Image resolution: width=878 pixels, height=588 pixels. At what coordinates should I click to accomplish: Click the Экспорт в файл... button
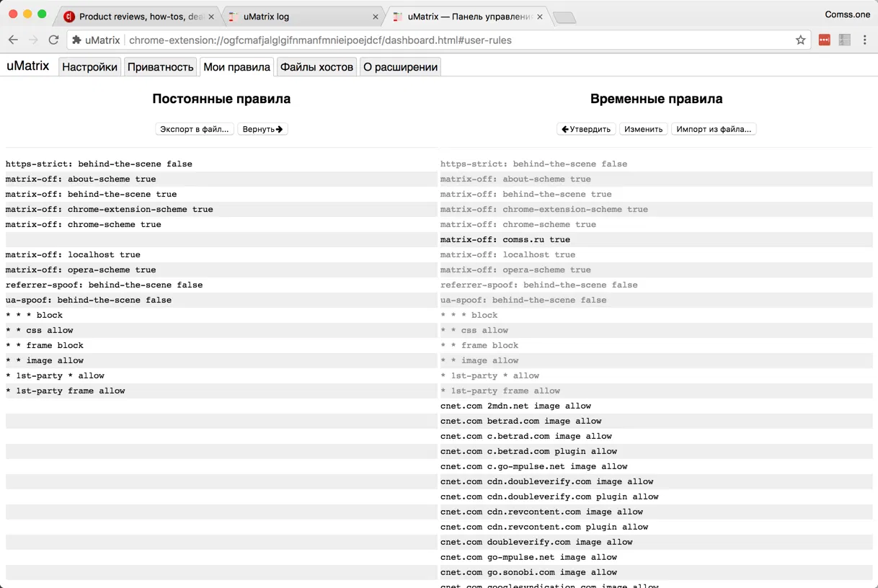click(195, 129)
